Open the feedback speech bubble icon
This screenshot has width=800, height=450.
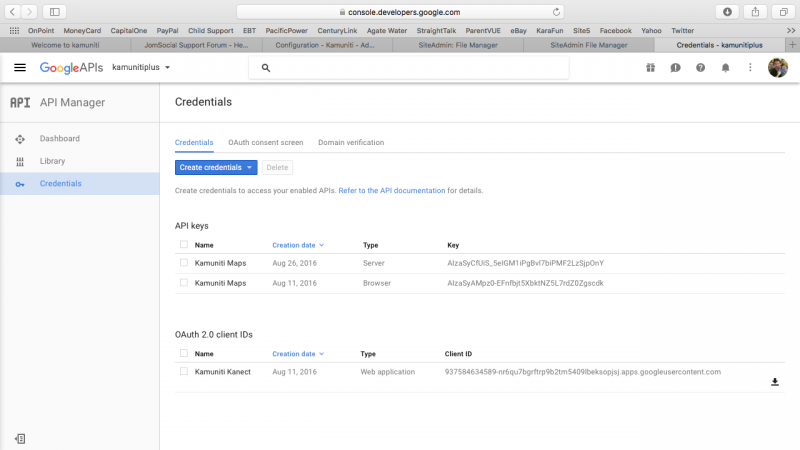coord(676,67)
